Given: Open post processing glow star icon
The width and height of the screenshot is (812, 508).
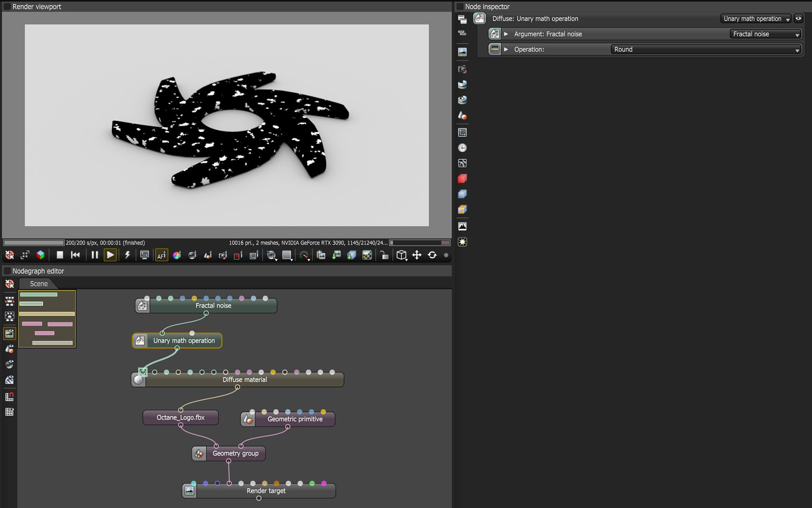Looking at the screenshot, I should tap(462, 242).
